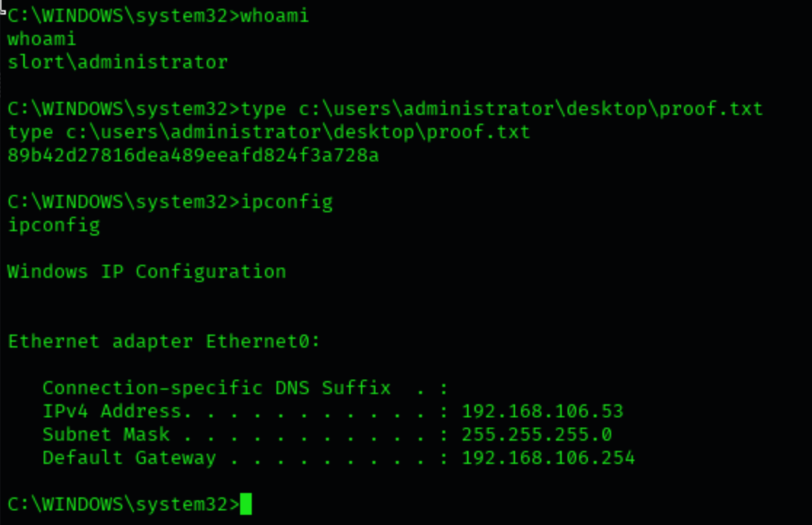
Task: Click the gateway address 192.168.106.254
Action: pos(548,458)
